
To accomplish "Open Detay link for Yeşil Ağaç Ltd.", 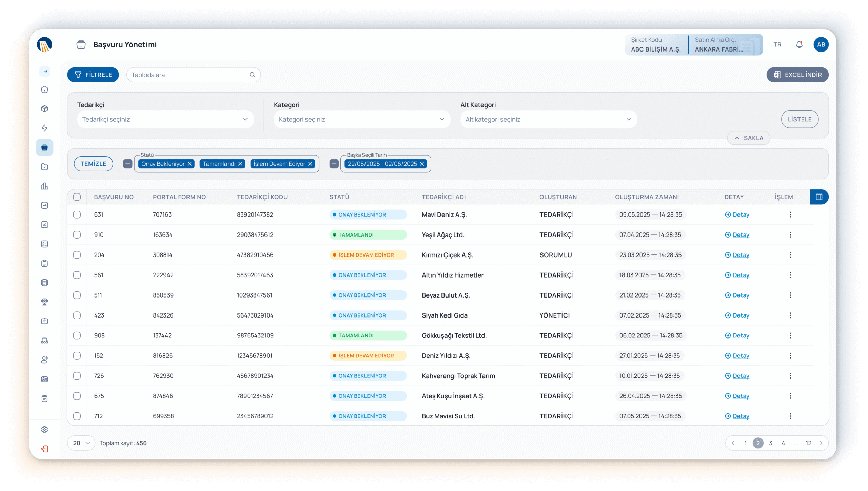I will click(741, 235).
